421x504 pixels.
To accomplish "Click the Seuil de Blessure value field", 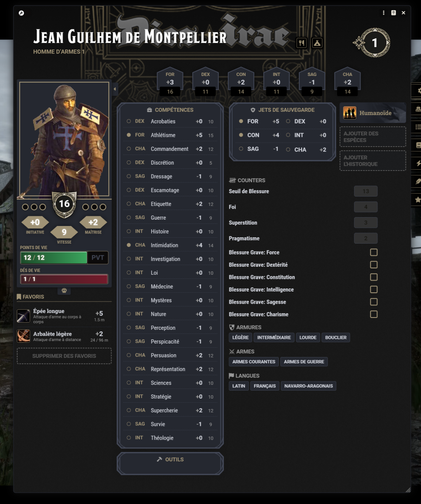I will coord(366,191).
